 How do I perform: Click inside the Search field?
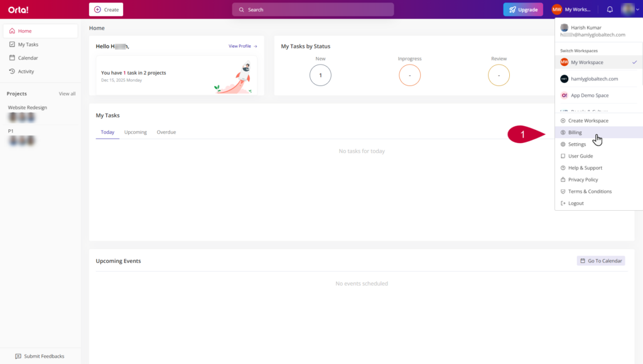point(313,9)
